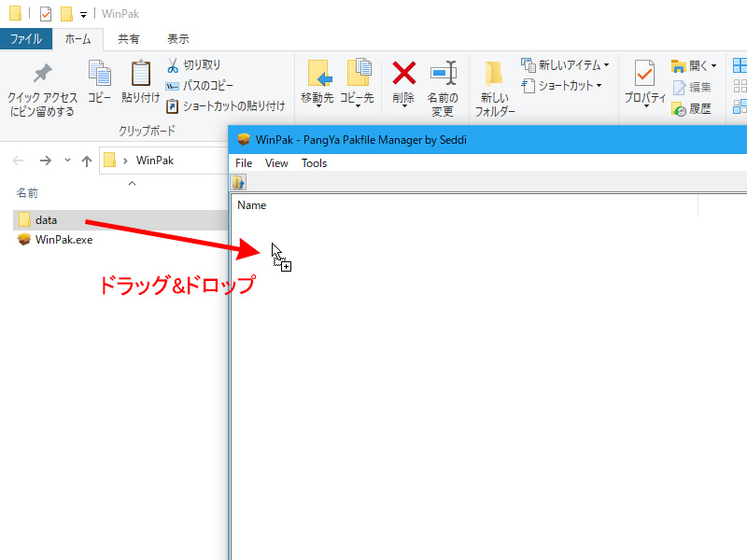Open the 移動先 (Move to) dropdown
Image resolution: width=747 pixels, height=560 pixels.
pos(317,83)
